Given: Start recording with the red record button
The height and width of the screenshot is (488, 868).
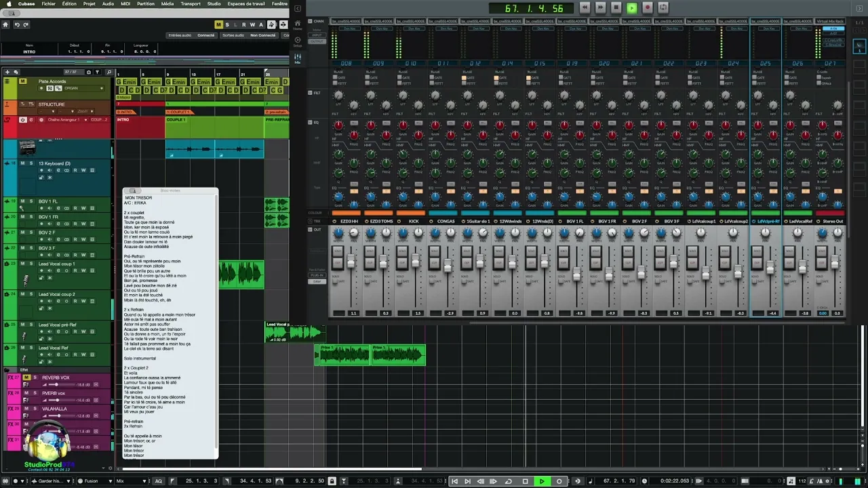Looking at the screenshot, I should (647, 7).
